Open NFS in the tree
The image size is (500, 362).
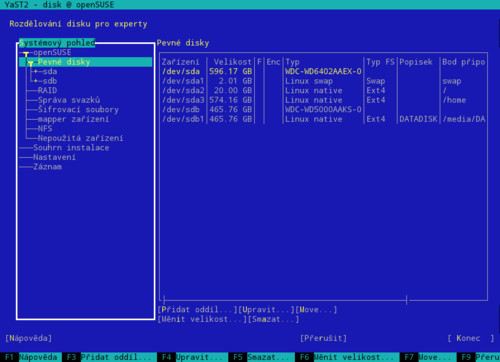[45, 129]
